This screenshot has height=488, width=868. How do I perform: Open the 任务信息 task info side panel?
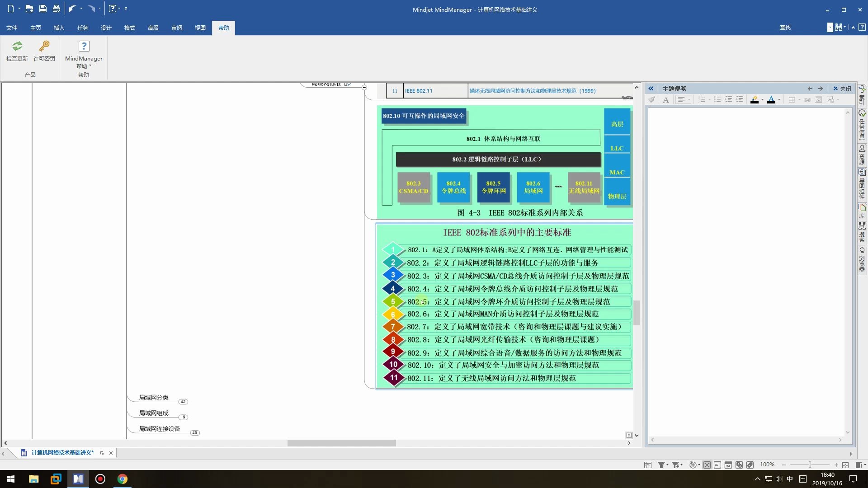(862, 125)
